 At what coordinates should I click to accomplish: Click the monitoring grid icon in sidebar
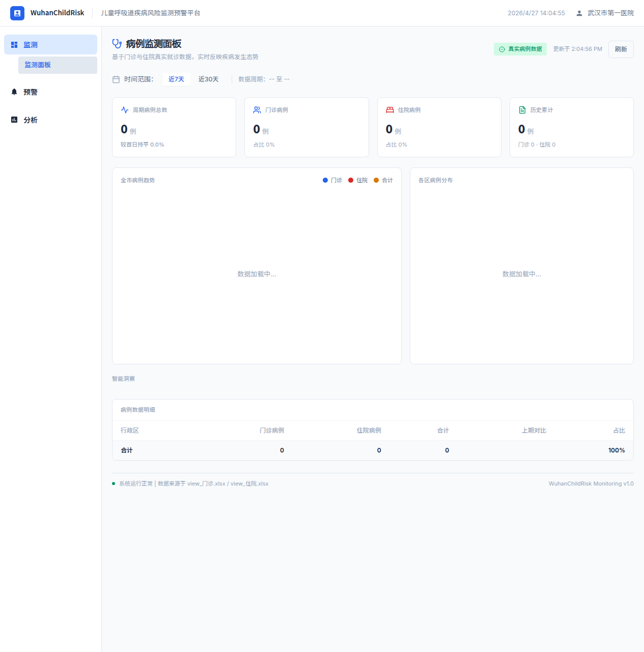pos(14,45)
